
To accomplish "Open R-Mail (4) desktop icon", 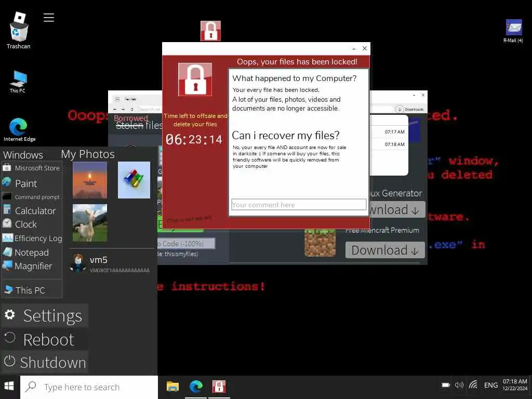I will click(513, 31).
